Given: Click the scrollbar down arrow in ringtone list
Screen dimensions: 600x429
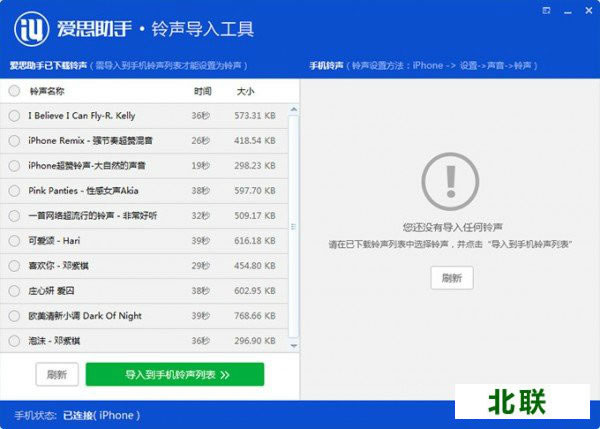Looking at the screenshot, I should pos(294,345).
